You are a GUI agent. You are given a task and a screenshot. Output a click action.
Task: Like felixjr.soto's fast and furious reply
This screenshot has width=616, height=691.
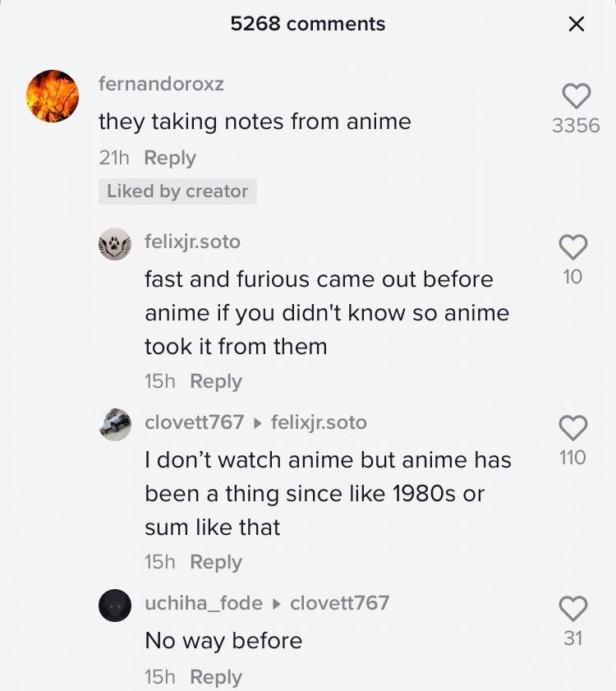(x=572, y=246)
